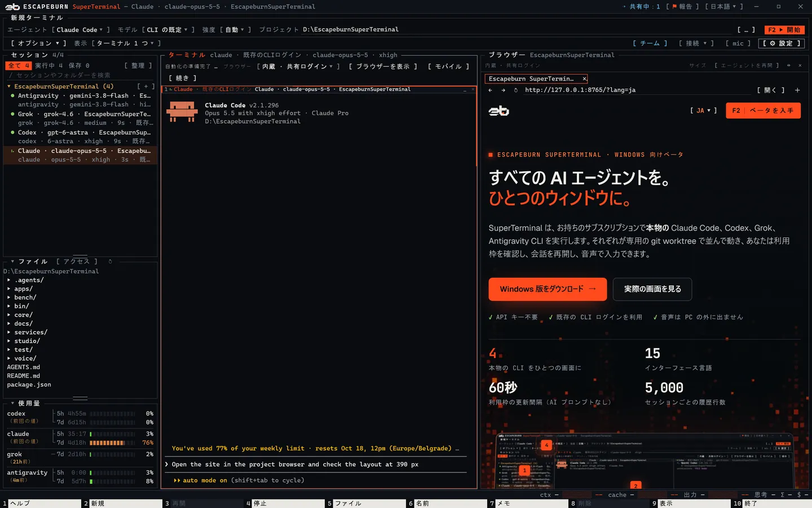Select the 実行中 4 session filter
This screenshot has width=812, height=508.
point(49,65)
